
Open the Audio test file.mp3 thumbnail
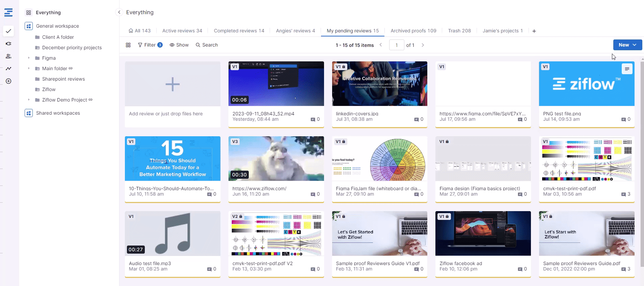[x=172, y=233]
